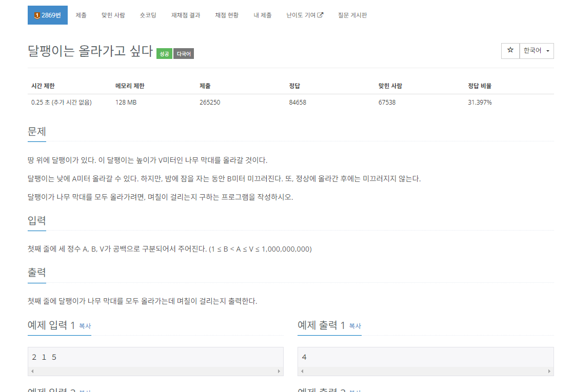Click the "정답 비율" column header
The image size is (573, 392).
pos(480,86)
